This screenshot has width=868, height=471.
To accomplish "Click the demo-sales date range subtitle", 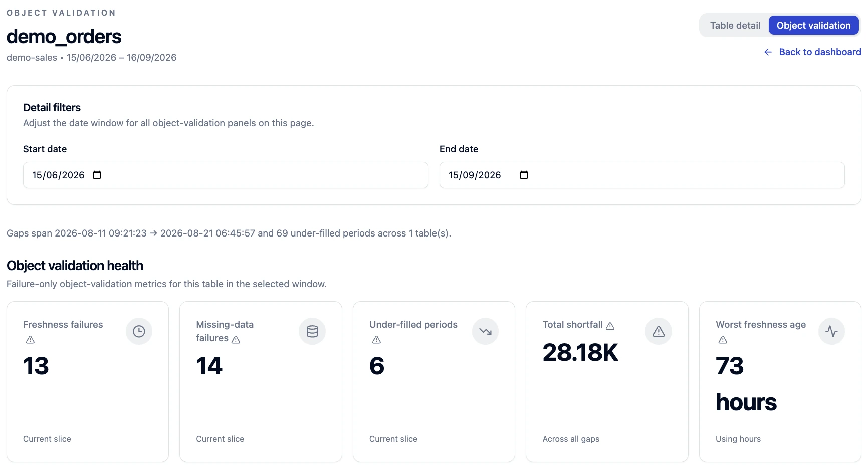I will [91, 58].
